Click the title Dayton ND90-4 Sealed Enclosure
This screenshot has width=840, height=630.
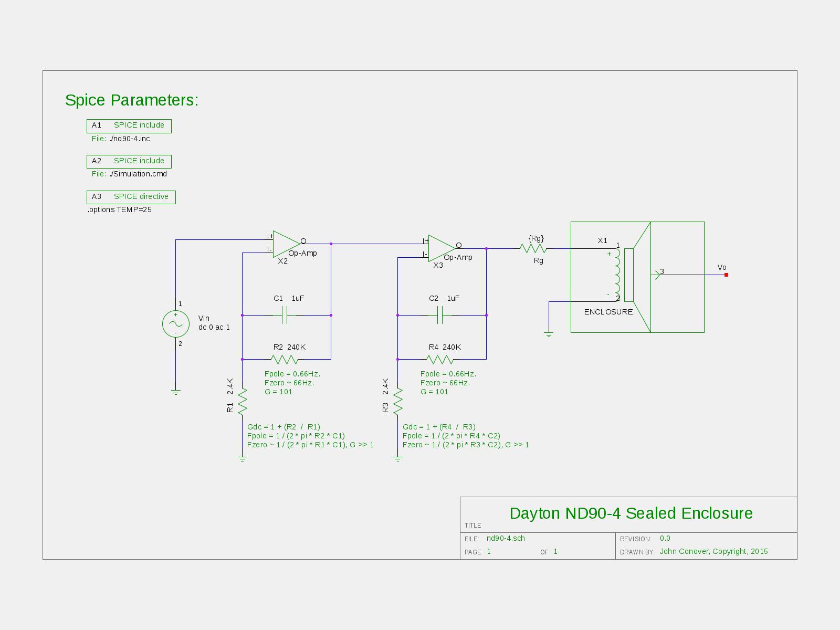[x=631, y=513]
